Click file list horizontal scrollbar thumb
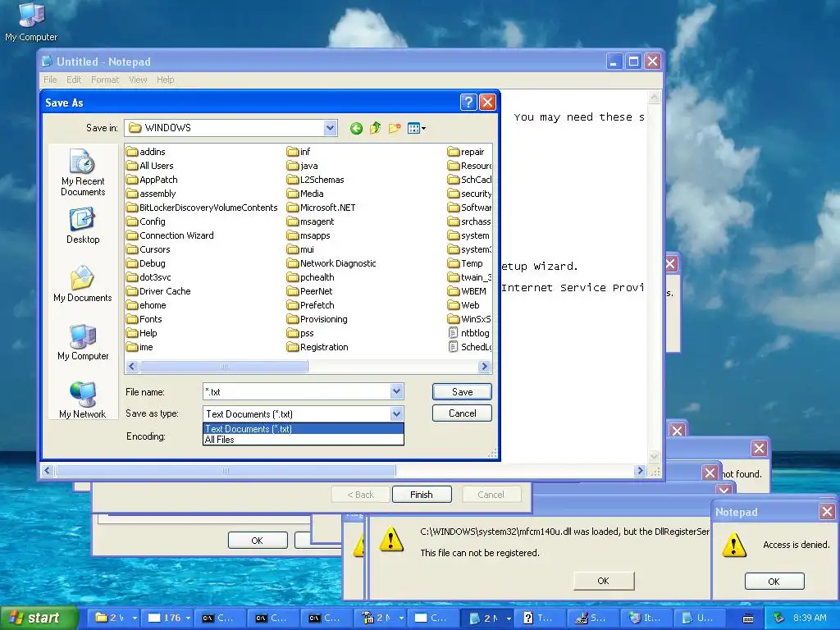 (x=223, y=367)
